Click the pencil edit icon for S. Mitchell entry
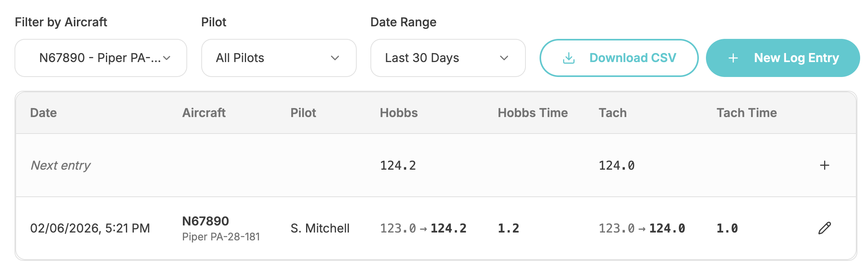The height and width of the screenshot is (271, 868). pyautogui.click(x=824, y=228)
